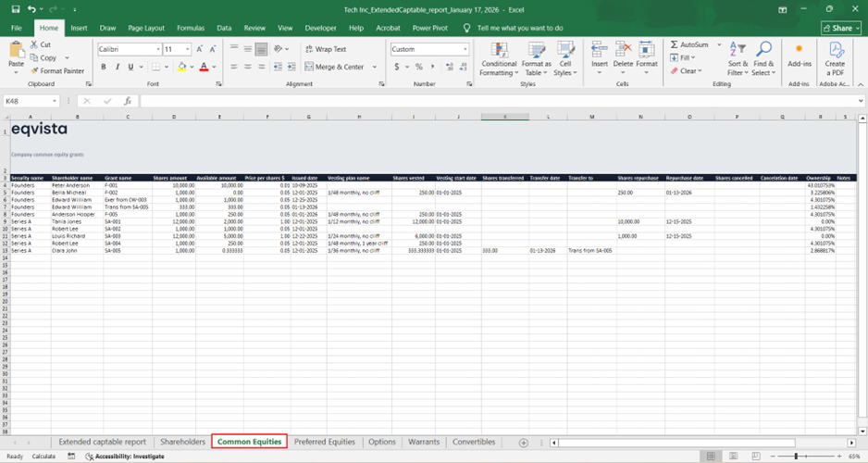The height and width of the screenshot is (463, 868).
Task: Click the Name Box showing K48
Action: pos(28,101)
